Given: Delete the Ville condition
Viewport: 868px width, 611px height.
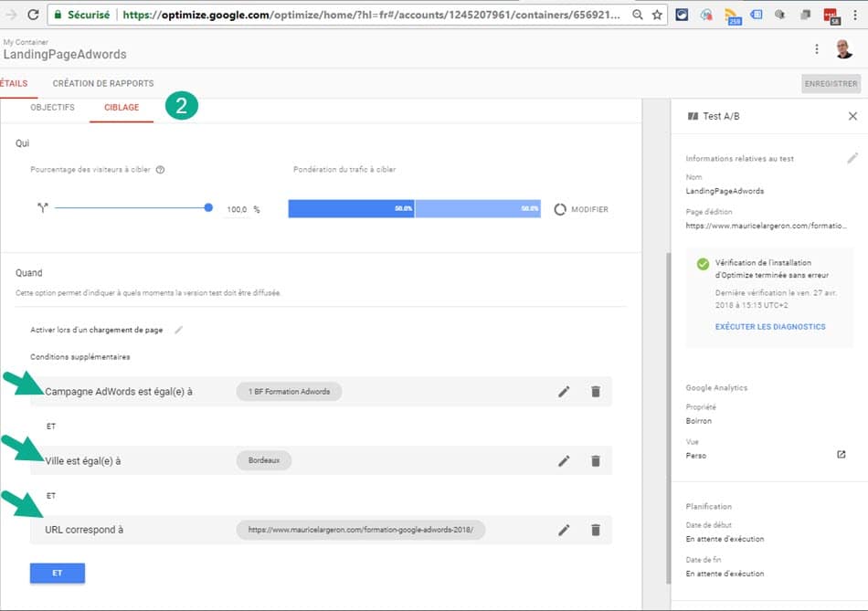Looking at the screenshot, I should click(x=596, y=461).
